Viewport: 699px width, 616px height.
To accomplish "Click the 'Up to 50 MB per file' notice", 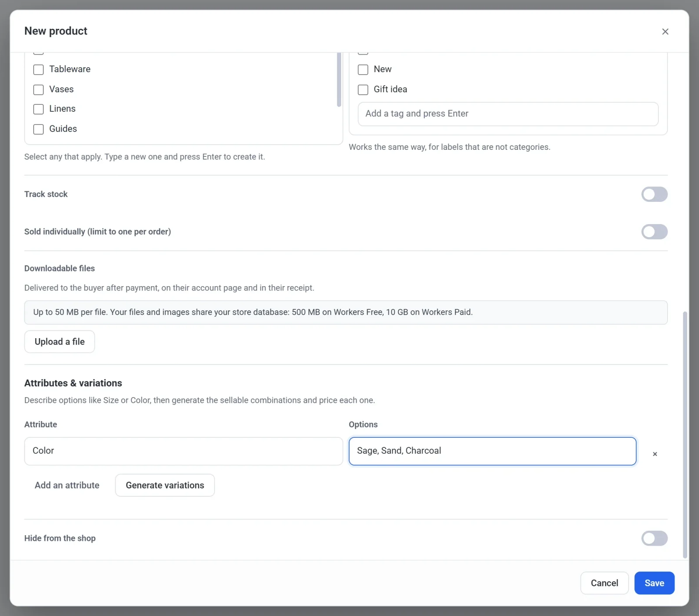I will (346, 312).
